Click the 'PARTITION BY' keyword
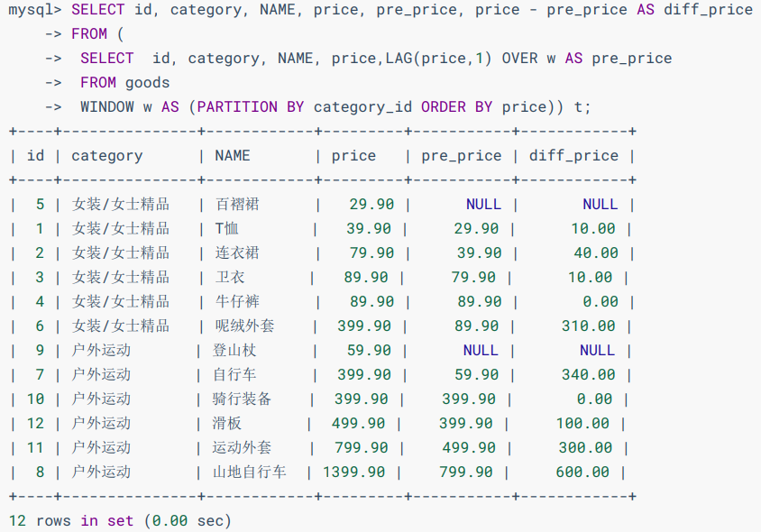The width and height of the screenshot is (761, 532). pyautogui.click(x=251, y=106)
